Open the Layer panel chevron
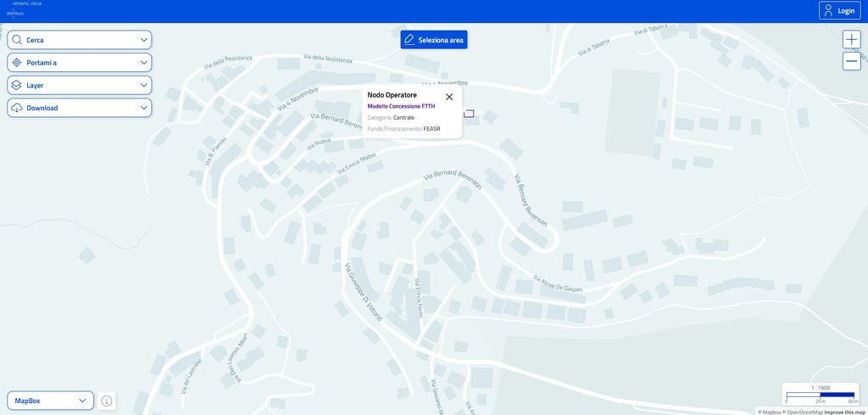The height and width of the screenshot is (415, 868). (144, 86)
